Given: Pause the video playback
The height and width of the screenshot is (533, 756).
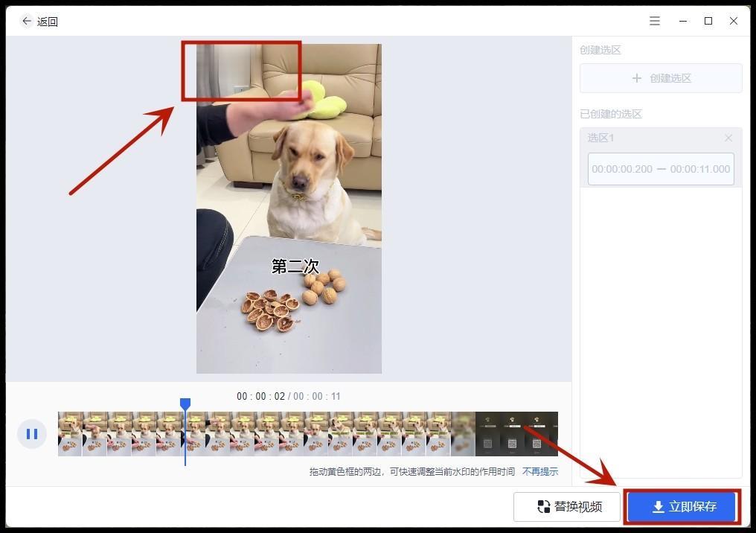Looking at the screenshot, I should coord(32,434).
